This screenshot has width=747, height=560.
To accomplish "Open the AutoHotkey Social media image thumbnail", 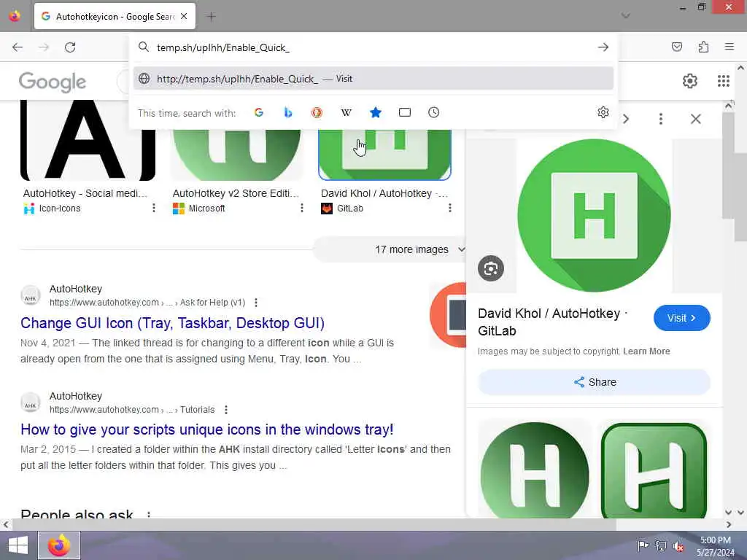I will coord(88,141).
